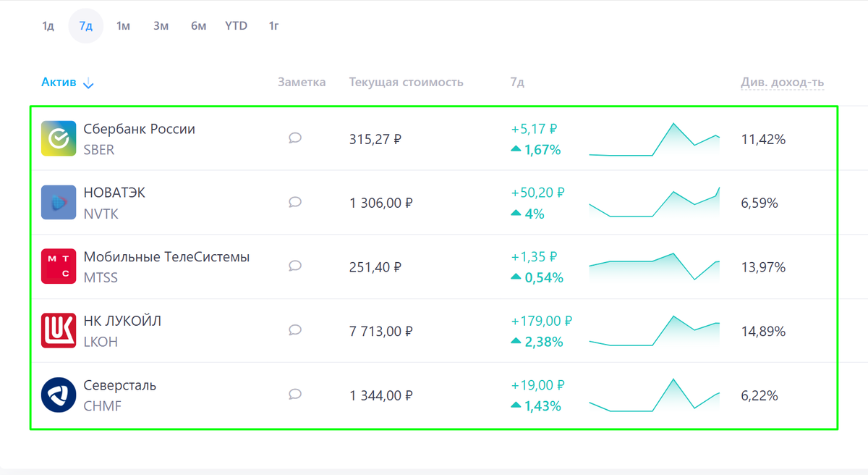The image size is (868, 475).
Task: Open the Мобильные ТелеСистемы asset link
Action: 167,257
